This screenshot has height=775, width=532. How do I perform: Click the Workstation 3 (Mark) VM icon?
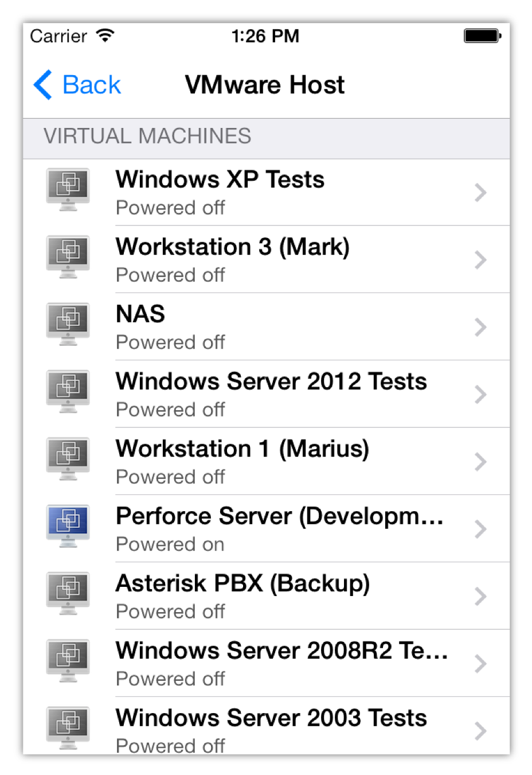coord(68,257)
